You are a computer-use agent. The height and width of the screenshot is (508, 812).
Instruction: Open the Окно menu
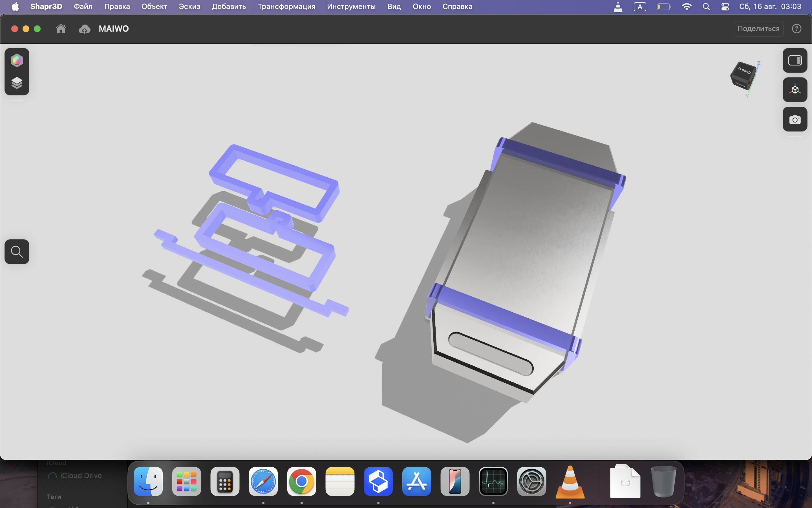[x=422, y=6]
